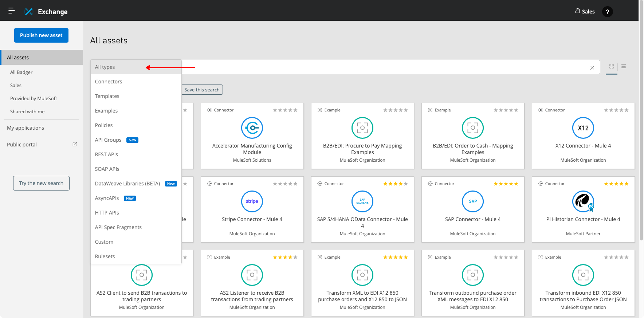Open Pi Historian Connector - Mule 4 title
Viewport: 644px width, 318px height.
[x=583, y=219]
